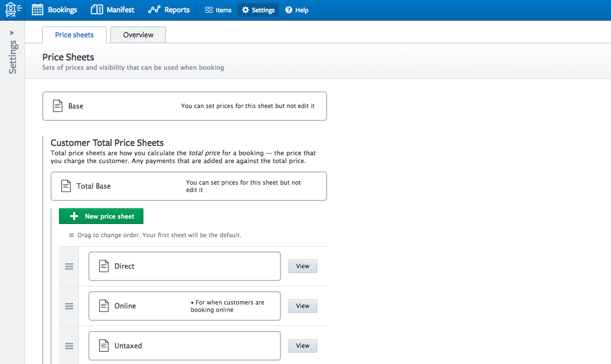Open the Reports menu

(x=169, y=10)
